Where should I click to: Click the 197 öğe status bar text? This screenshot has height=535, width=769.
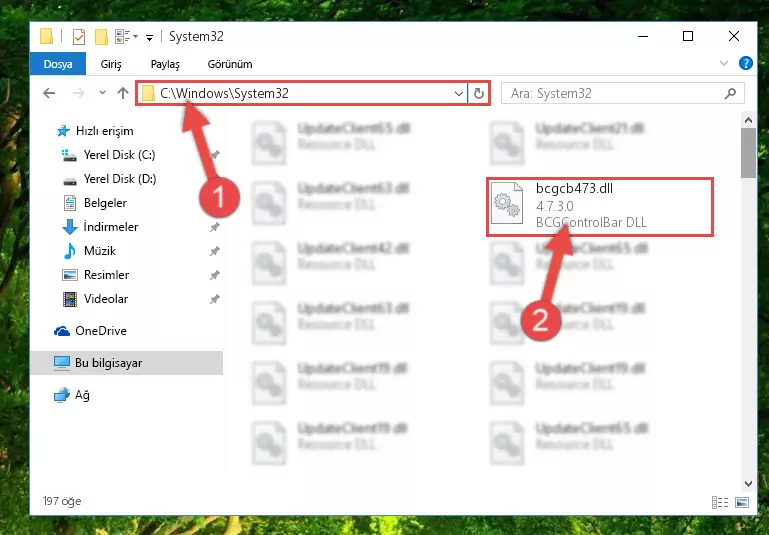62,501
